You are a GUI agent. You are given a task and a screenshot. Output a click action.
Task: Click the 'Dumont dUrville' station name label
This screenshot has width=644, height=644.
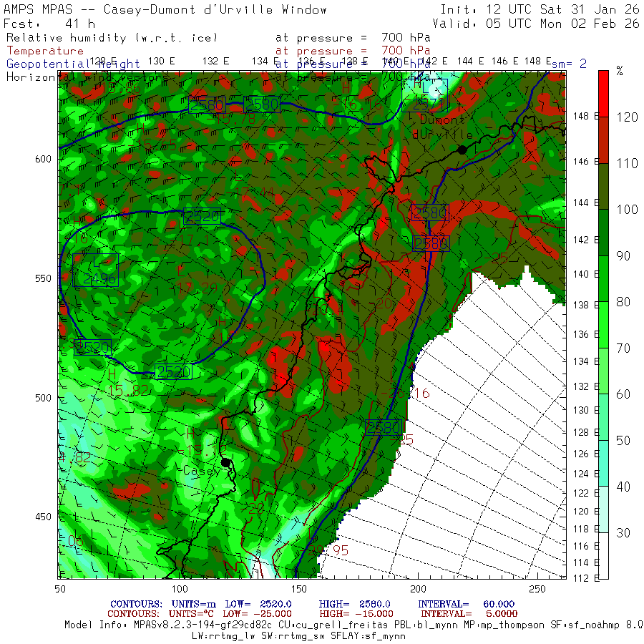pyautogui.click(x=442, y=127)
